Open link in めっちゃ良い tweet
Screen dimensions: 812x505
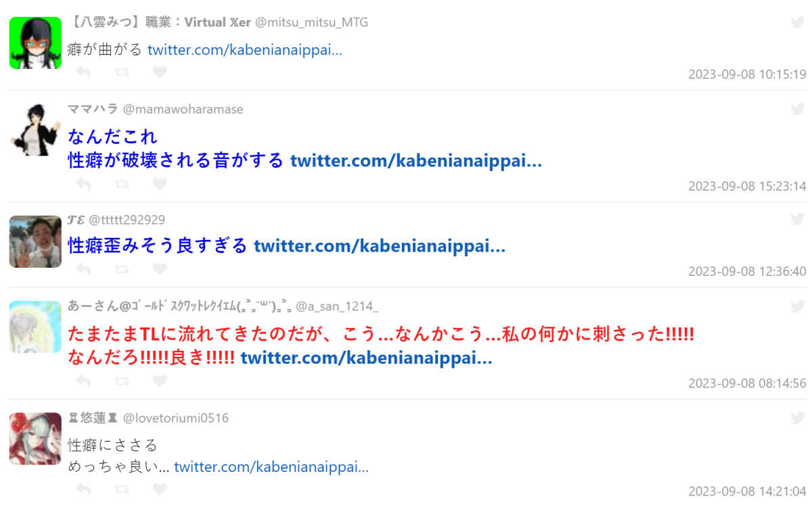(x=271, y=466)
